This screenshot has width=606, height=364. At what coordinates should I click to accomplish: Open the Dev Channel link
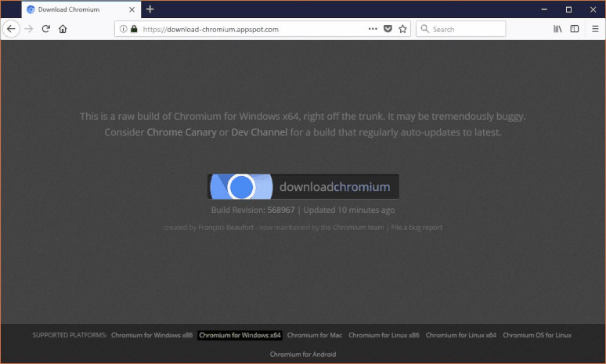(259, 132)
